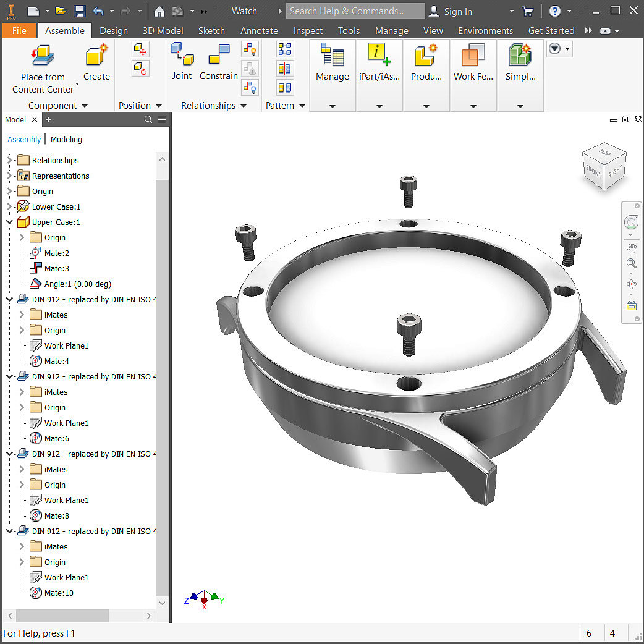Screen dimensions: 644x644
Task: Select the Joint tool
Action: point(182,56)
